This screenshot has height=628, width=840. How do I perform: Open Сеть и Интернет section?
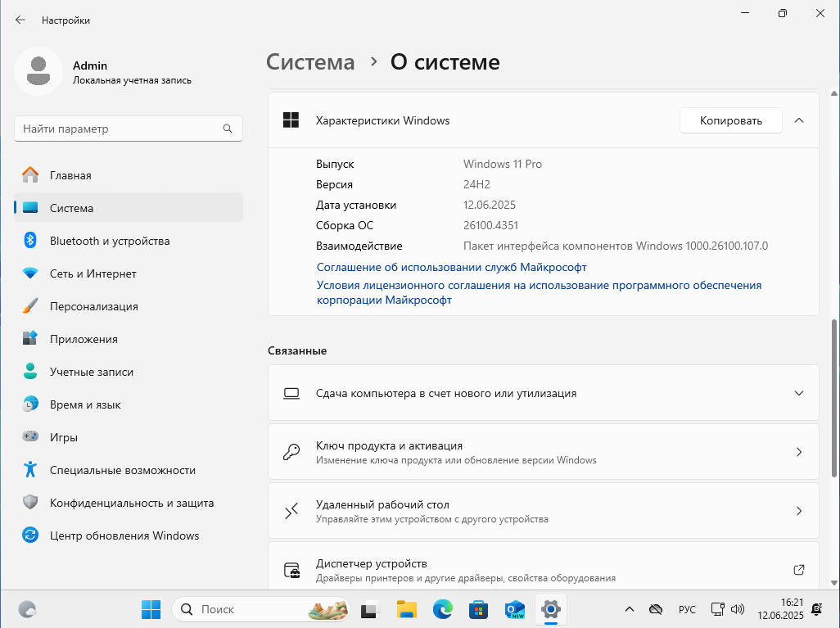point(129,273)
